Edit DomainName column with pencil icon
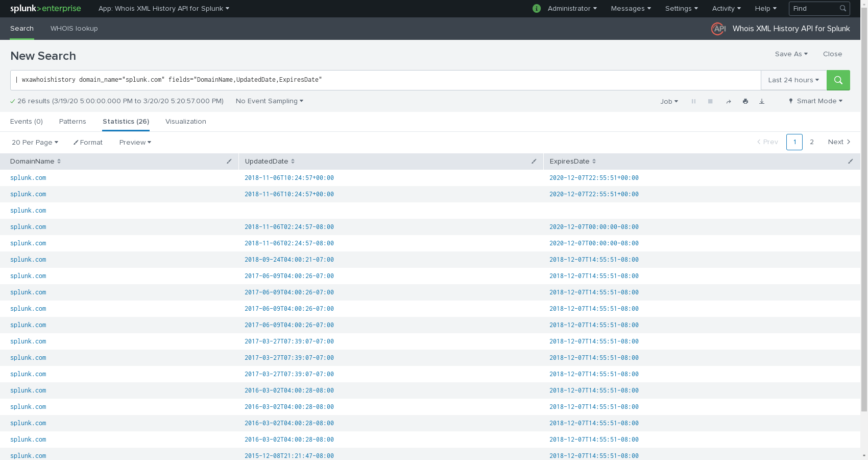Viewport: 868px width, 460px height. [x=229, y=162]
